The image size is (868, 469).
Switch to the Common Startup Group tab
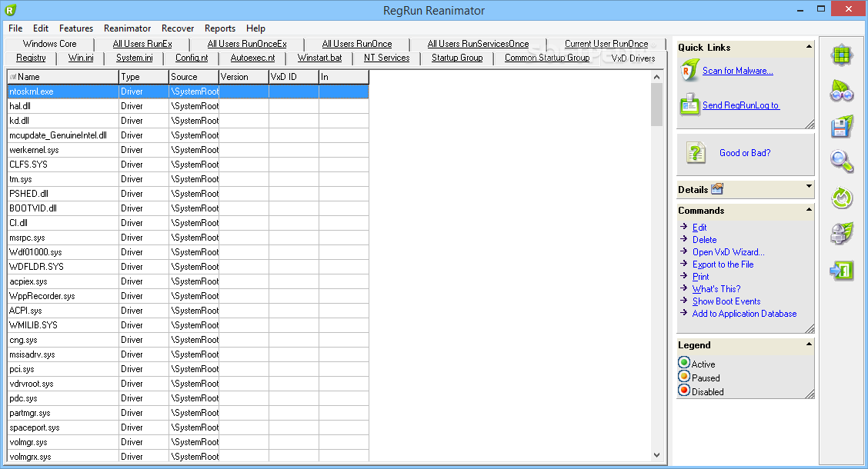tap(547, 58)
